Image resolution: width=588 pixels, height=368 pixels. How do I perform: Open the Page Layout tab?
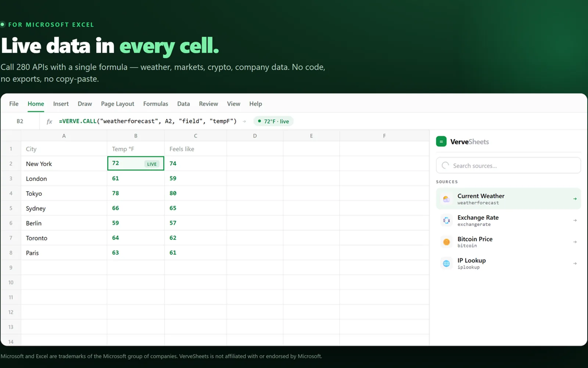118,104
